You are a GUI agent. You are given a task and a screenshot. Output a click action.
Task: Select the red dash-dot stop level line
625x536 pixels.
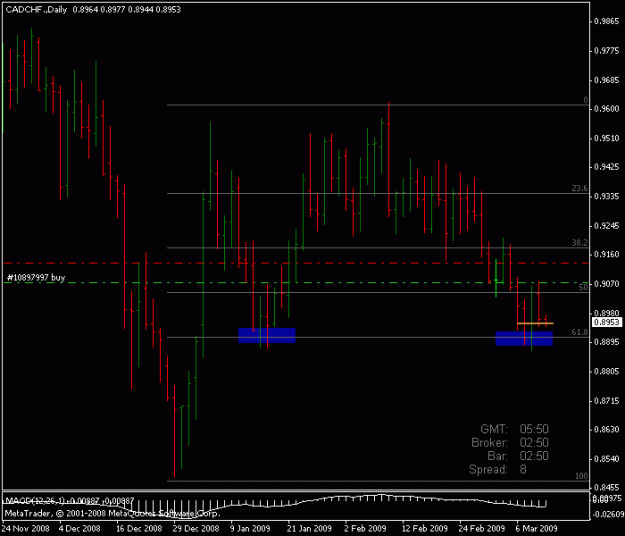tap(296, 263)
